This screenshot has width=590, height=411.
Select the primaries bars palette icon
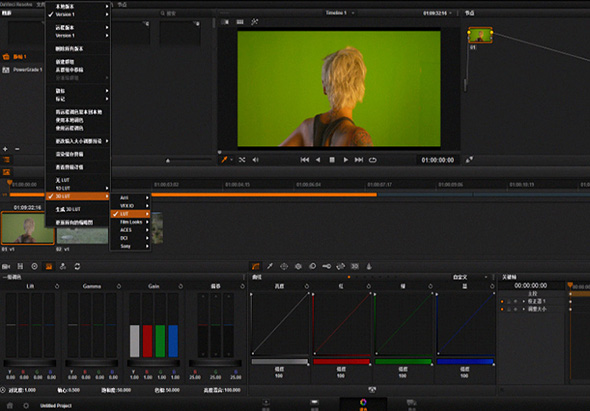[x=49, y=266]
